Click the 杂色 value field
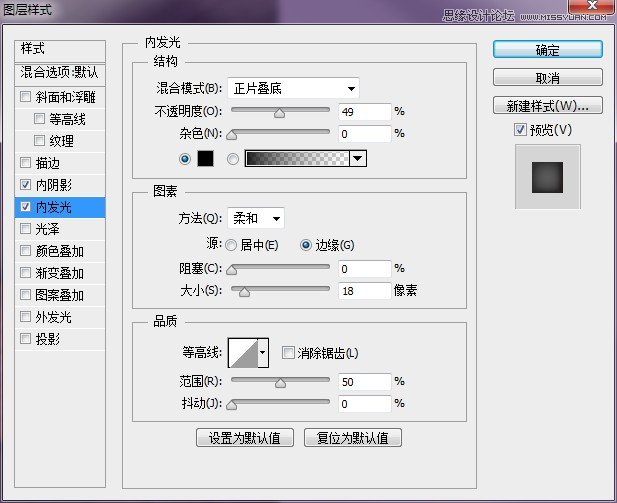 point(364,134)
